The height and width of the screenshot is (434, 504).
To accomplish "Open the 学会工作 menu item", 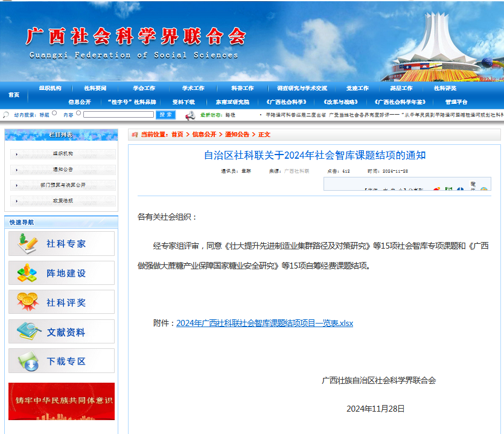I will click(x=144, y=88).
